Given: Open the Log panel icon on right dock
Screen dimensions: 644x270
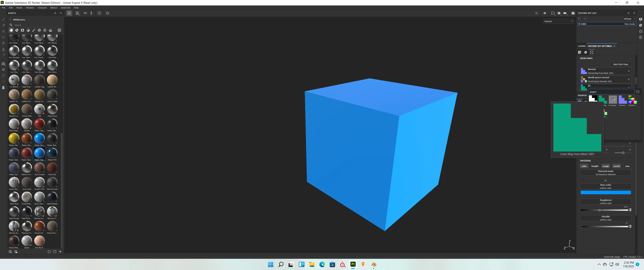Looking at the screenshot, I should [x=640, y=37].
